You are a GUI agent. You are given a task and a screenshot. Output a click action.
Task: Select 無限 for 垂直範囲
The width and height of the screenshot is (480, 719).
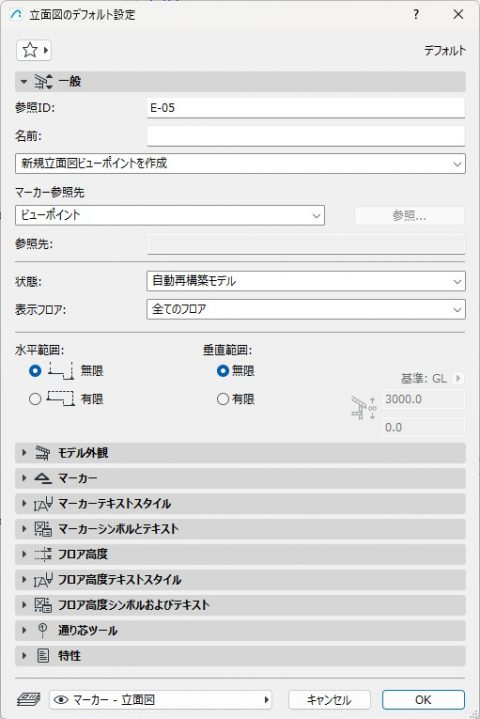(x=223, y=371)
